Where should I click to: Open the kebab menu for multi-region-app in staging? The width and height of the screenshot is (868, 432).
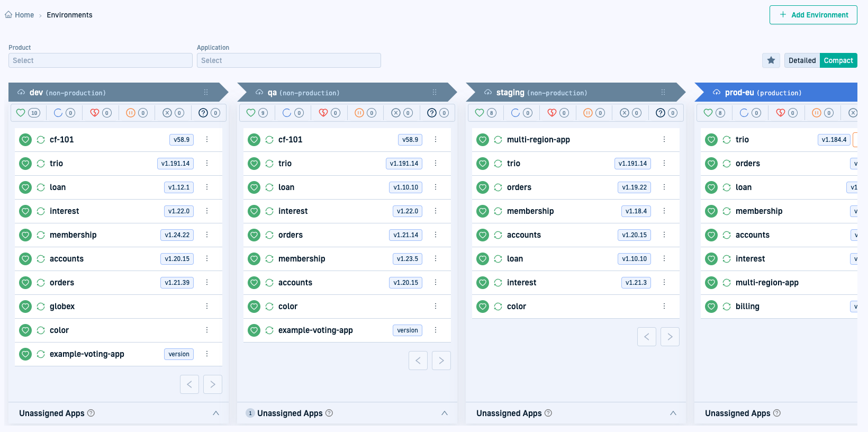(x=664, y=140)
